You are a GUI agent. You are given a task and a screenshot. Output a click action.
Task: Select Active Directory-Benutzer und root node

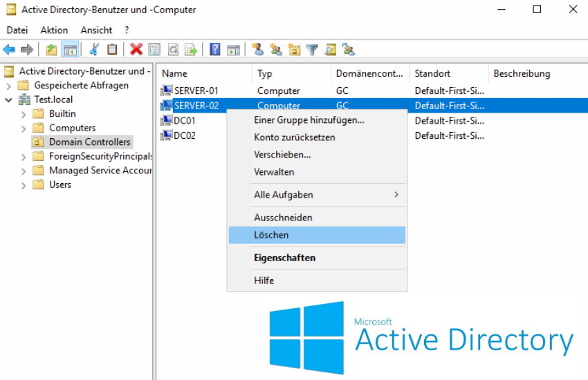click(x=85, y=71)
